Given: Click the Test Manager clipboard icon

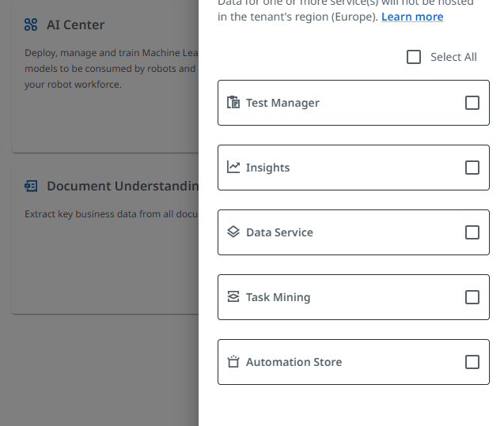Looking at the screenshot, I should click(x=233, y=103).
